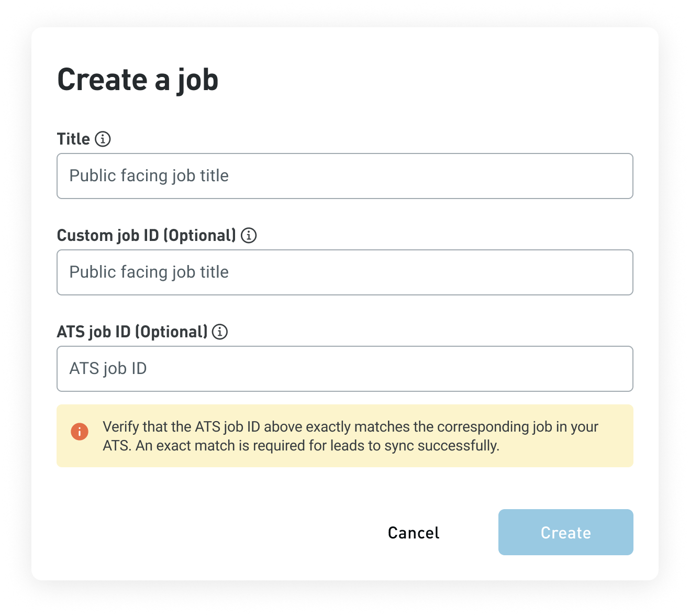Click the Create a job heading

click(x=138, y=79)
